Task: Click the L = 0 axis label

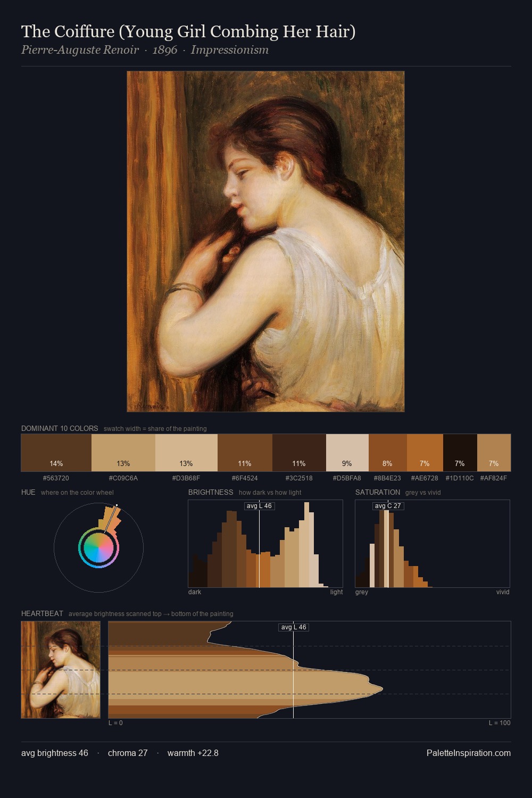Action: (115, 723)
